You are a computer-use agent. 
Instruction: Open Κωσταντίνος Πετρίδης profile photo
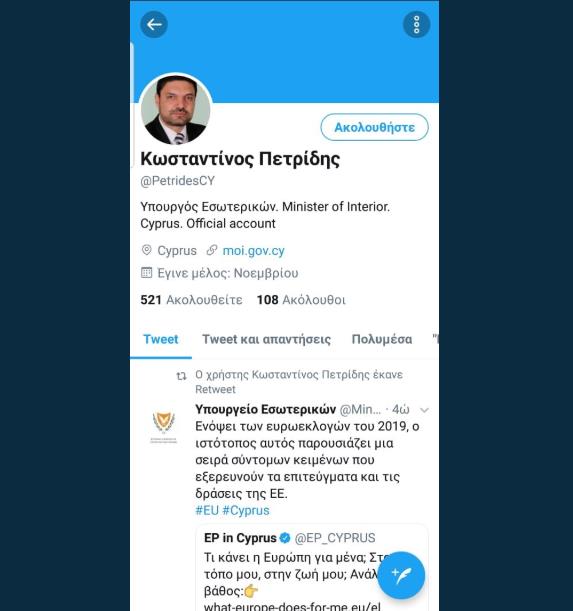[x=175, y=110]
